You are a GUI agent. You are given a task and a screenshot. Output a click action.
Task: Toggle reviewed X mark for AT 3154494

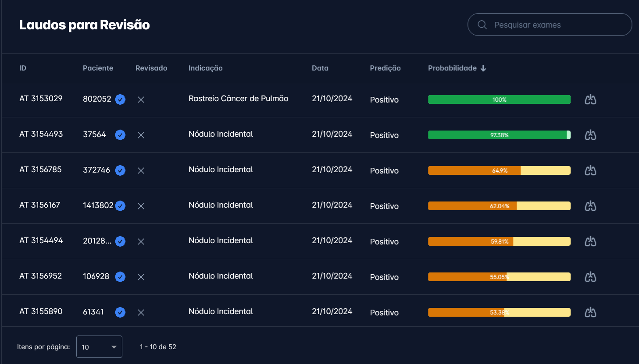coord(141,242)
